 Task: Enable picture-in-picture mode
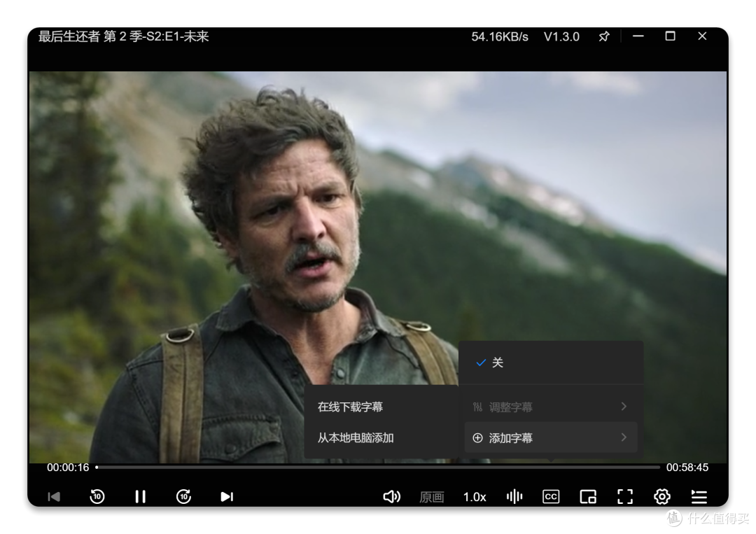tap(588, 496)
